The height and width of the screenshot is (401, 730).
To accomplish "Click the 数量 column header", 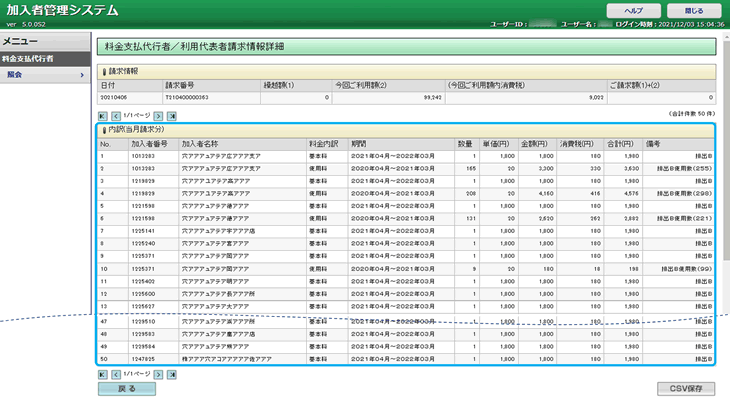I will pyautogui.click(x=465, y=144).
